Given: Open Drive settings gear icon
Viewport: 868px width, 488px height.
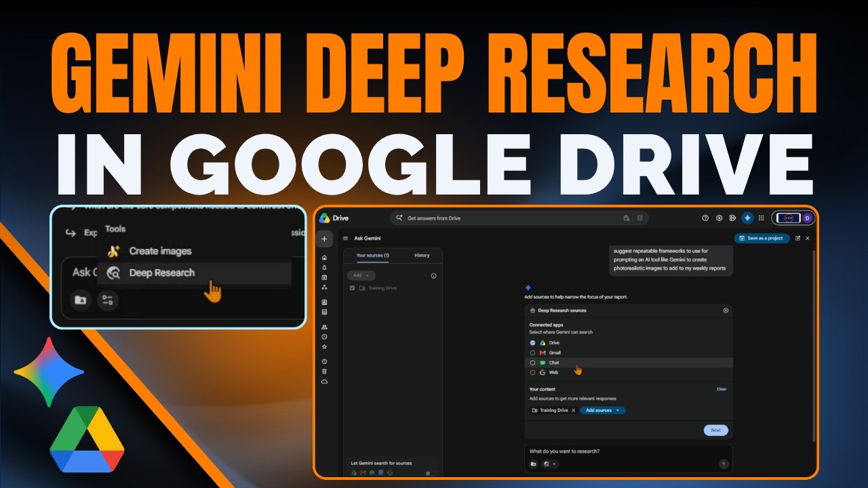Looking at the screenshot, I should coord(719,218).
